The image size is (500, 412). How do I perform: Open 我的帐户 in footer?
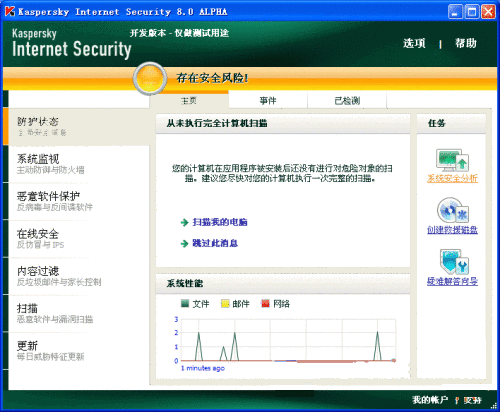430,400
